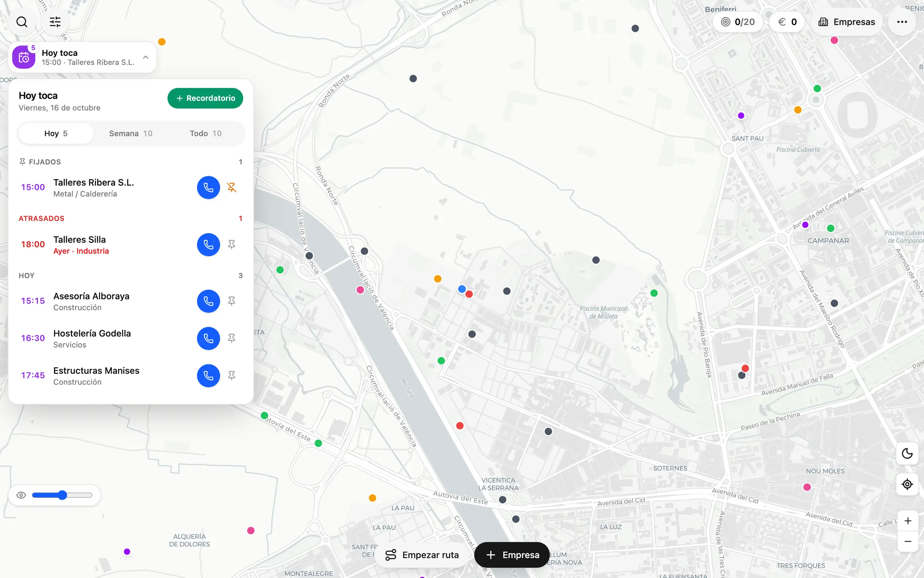Select the purple marker near Alquería de Dolores
Screen dimensions: 924x578
click(127, 552)
